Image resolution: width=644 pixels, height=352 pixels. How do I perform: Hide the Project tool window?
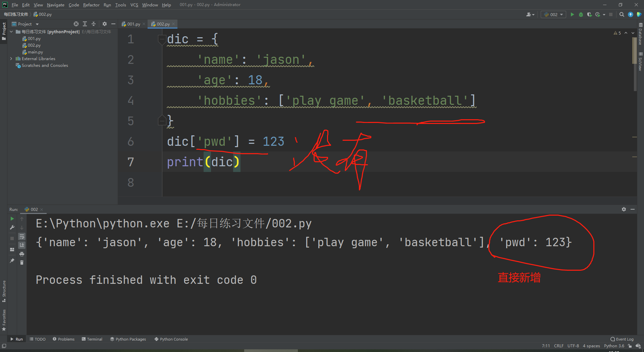[x=113, y=24]
